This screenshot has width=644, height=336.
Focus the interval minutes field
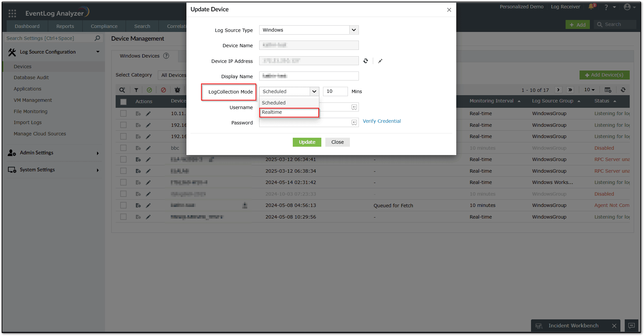(335, 91)
